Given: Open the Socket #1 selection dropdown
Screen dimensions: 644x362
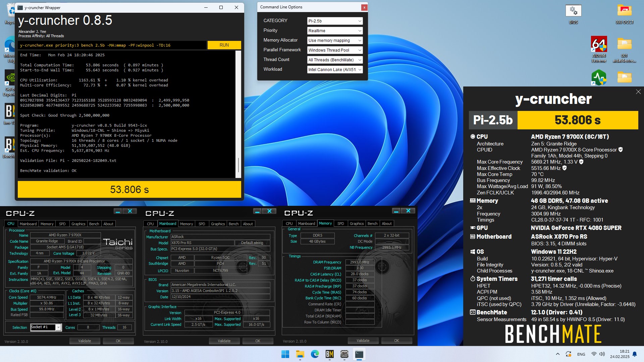Looking at the screenshot, I should click(x=46, y=327).
